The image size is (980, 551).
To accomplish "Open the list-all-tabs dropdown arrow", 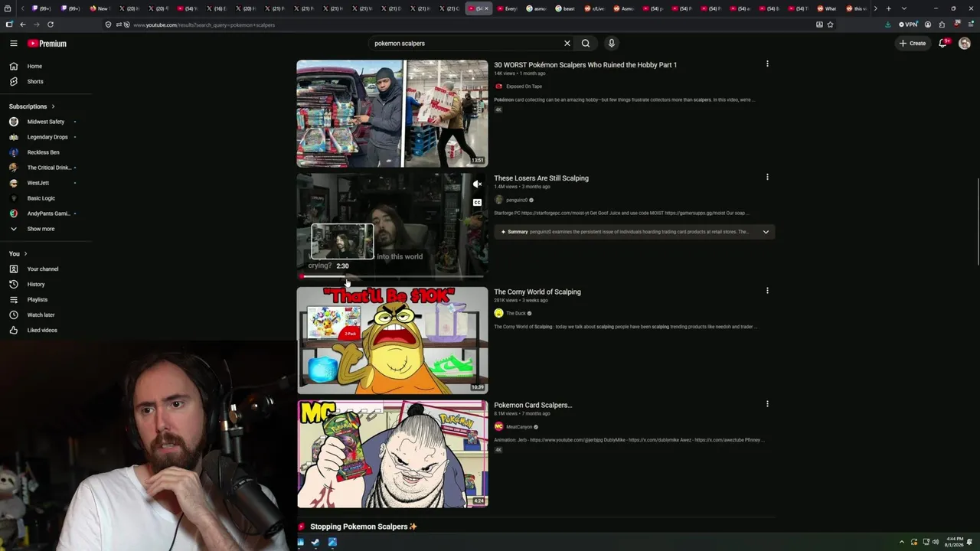I will pos(903,8).
